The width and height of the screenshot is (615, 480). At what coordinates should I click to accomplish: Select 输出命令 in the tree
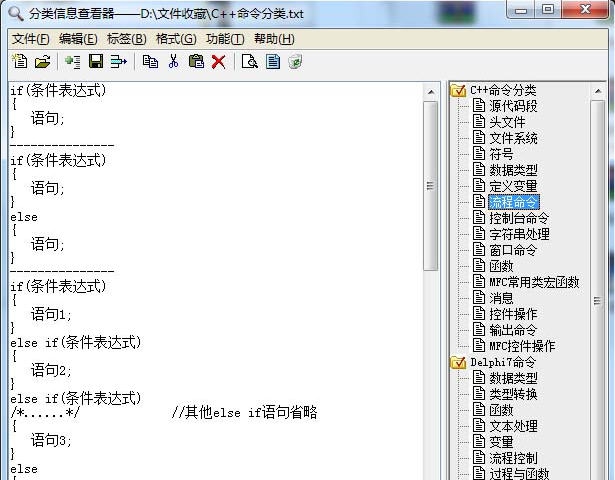(513, 330)
